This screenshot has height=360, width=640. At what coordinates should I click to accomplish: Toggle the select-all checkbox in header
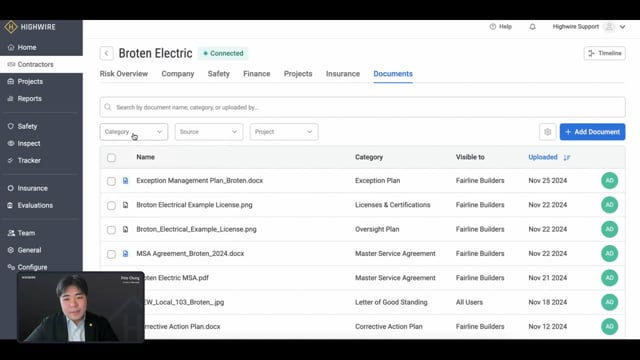click(x=111, y=158)
